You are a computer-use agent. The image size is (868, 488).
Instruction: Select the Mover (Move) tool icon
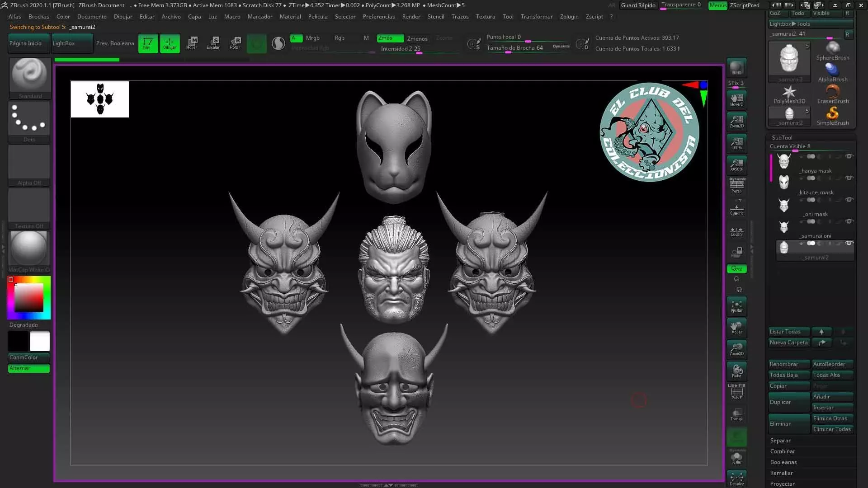click(192, 43)
